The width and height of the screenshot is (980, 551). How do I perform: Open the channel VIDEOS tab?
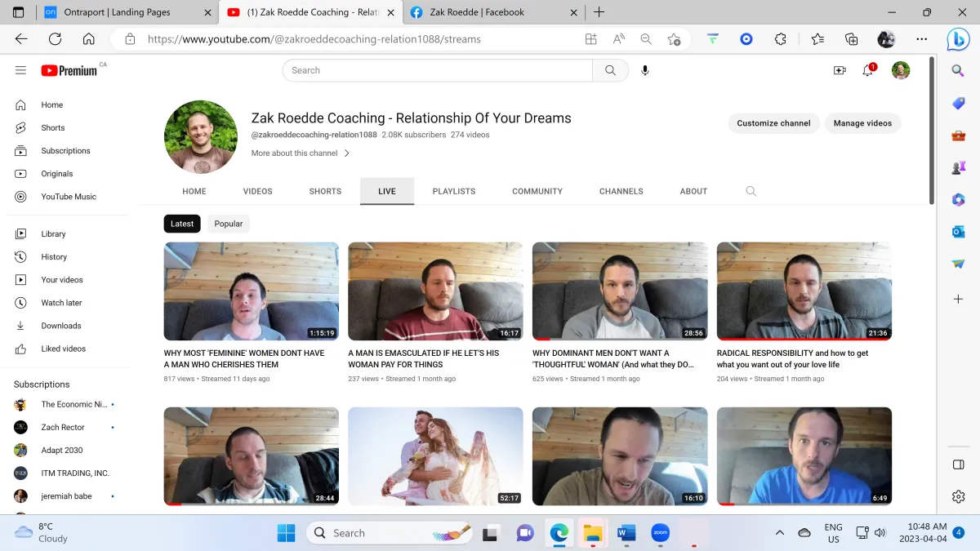coord(258,191)
